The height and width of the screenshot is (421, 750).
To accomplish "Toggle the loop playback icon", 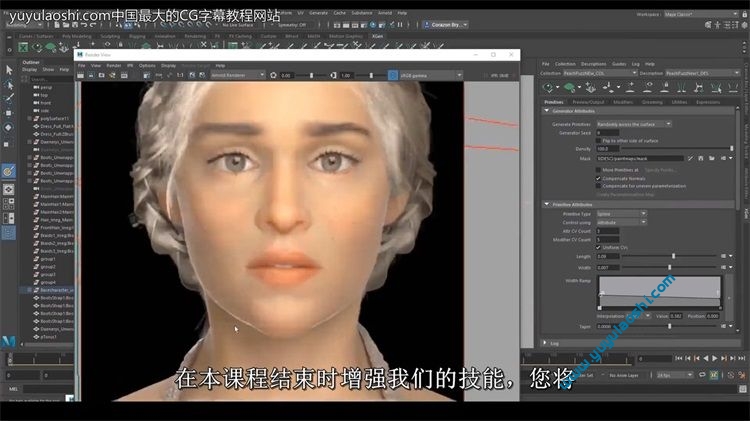I will click(x=703, y=375).
